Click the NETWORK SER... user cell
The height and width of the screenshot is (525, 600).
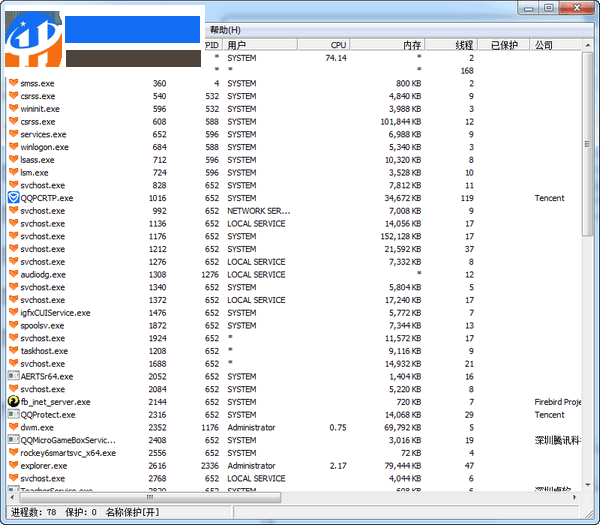click(259, 210)
